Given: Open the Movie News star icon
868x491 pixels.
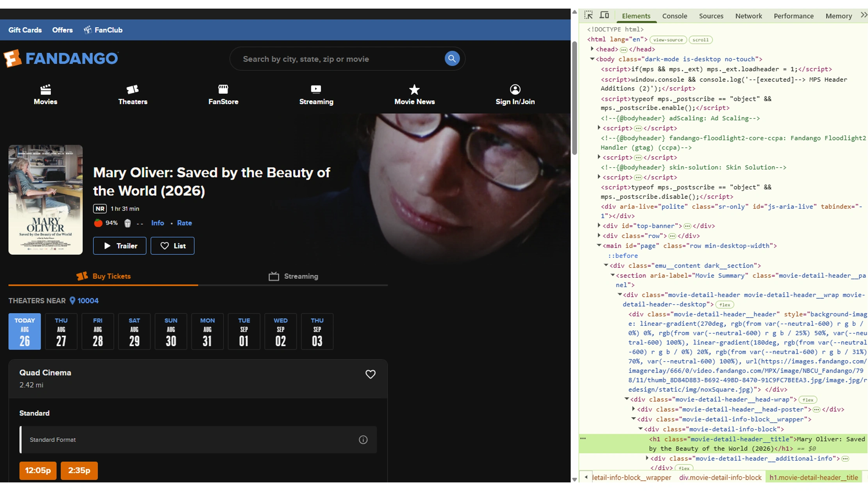Looking at the screenshot, I should tap(414, 89).
